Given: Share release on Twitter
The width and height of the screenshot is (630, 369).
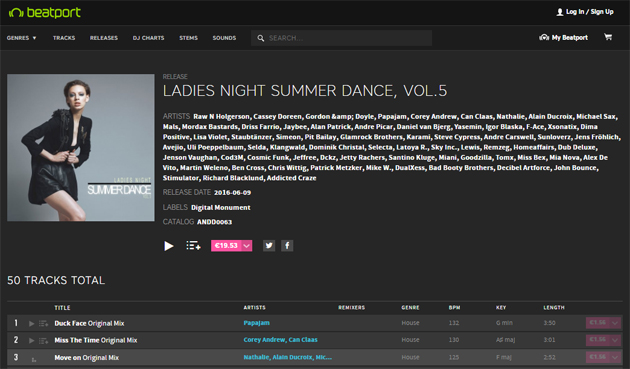Looking at the screenshot, I should tap(269, 246).
